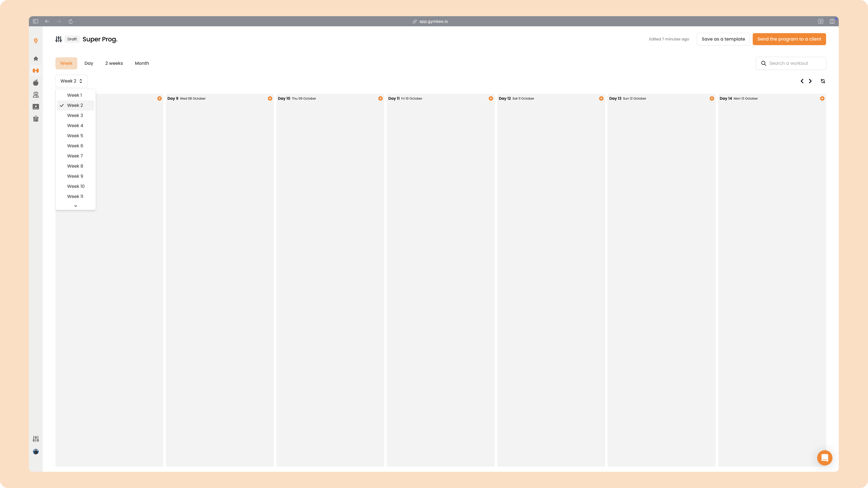
Task: Open the clients people section
Action: 36,95
